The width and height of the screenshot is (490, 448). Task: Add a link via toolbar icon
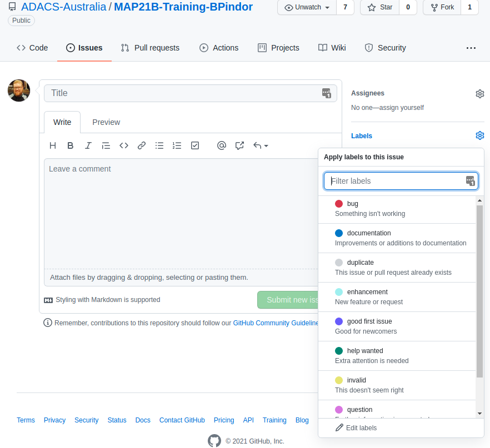point(142,145)
